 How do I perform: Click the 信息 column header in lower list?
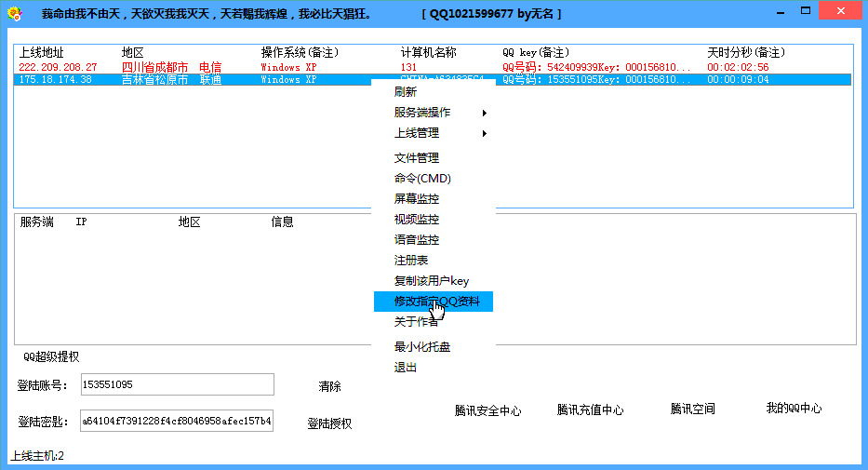click(x=282, y=222)
